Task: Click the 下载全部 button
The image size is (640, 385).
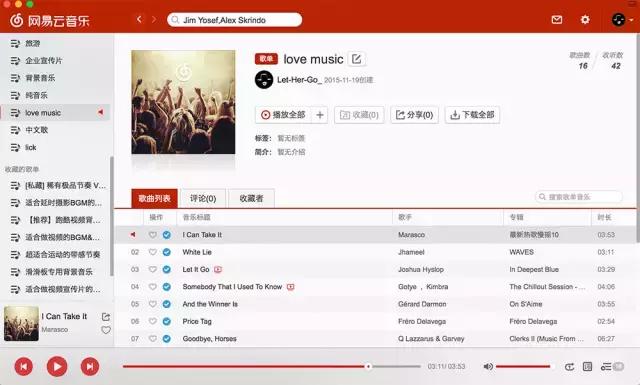Action: pyautogui.click(x=472, y=115)
